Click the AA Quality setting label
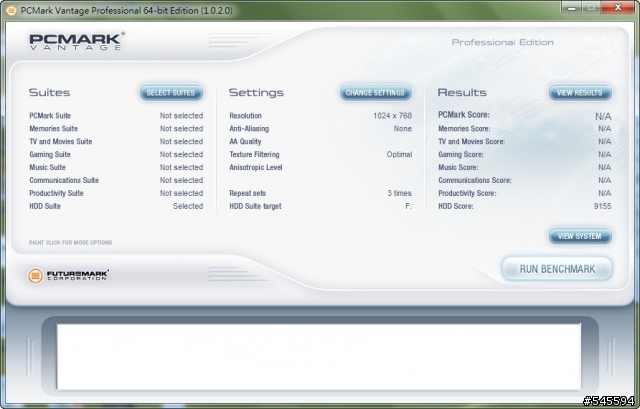The height and width of the screenshot is (409, 640). (245, 142)
